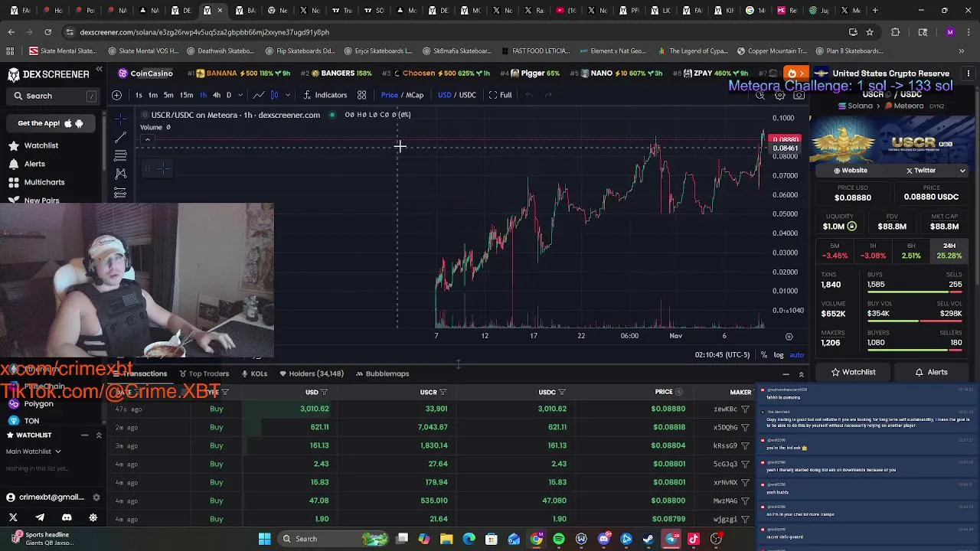The height and width of the screenshot is (551, 980).
Task: Switch chart currency to USD
Action: click(x=444, y=95)
